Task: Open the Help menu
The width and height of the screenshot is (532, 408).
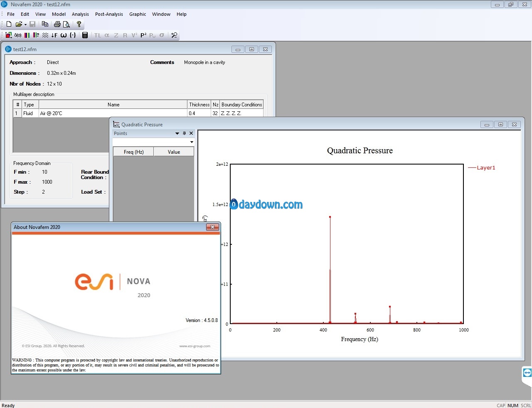Action: point(182,14)
